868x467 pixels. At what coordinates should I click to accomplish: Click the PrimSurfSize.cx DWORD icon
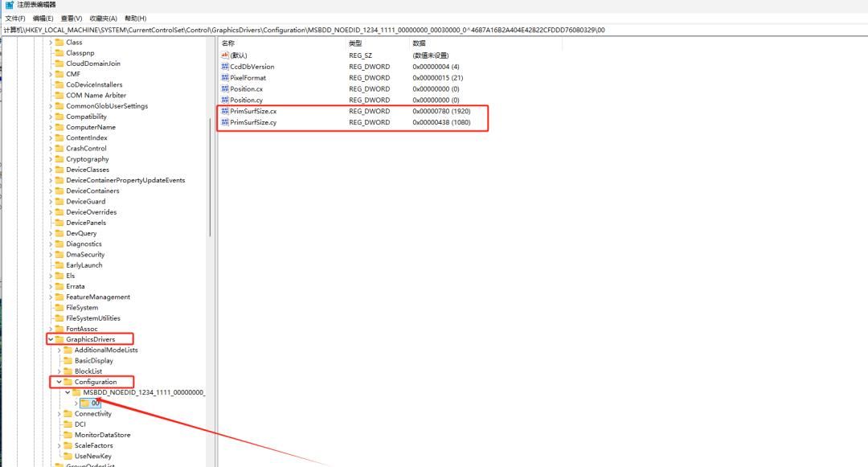click(225, 111)
